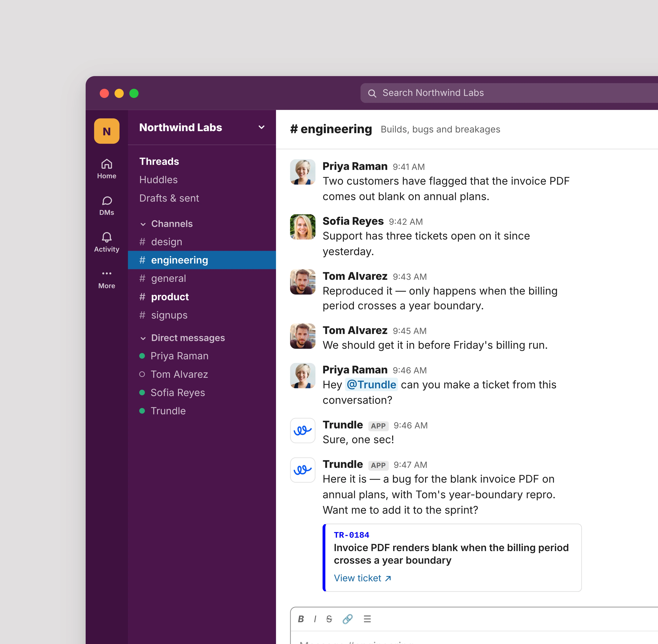The height and width of the screenshot is (644, 658).
Task: Click the message about Friday's billing run
Action: [435, 345]
